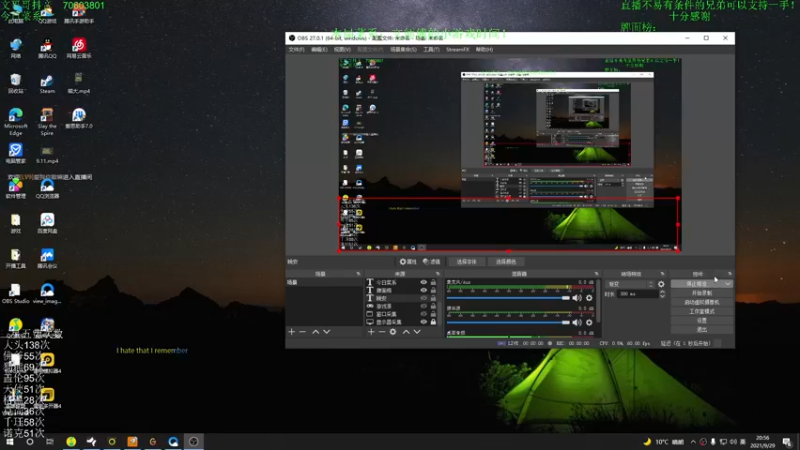Click 退出 exit button in Controls
This screenshot has height=450, width=800.
(702, 330)
